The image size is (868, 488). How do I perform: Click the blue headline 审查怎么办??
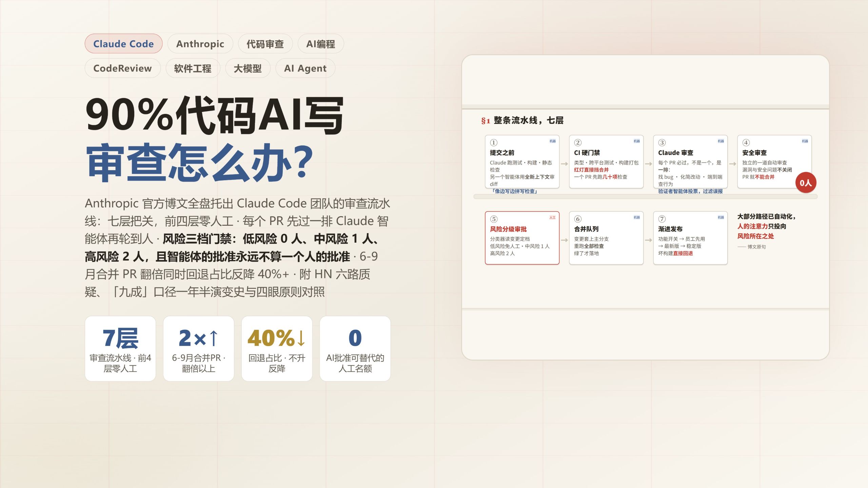click(200, 163)
